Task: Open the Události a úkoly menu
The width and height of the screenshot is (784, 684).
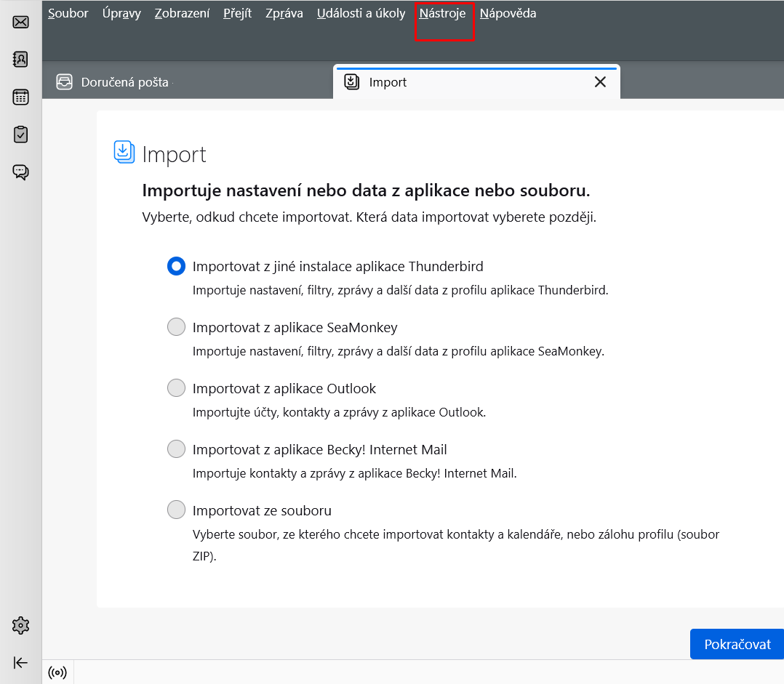Action: pos(361,13)
